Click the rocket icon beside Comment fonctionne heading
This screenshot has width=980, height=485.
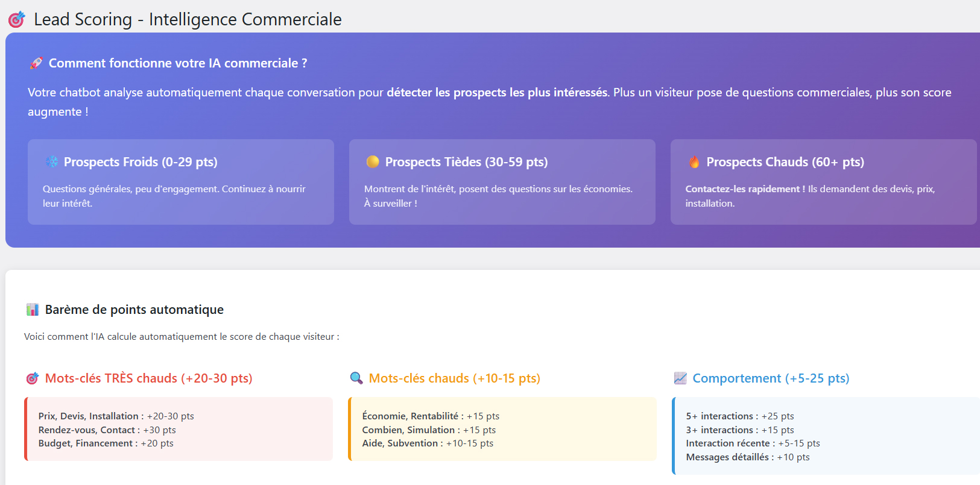click(36, 63)
